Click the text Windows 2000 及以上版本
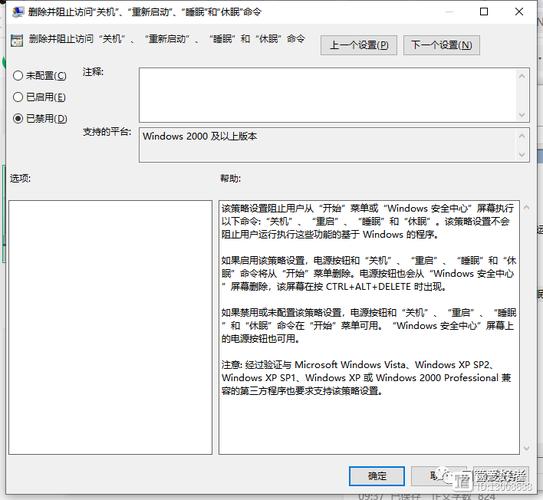Screen dimensions: 543x500 coord(200,136)
